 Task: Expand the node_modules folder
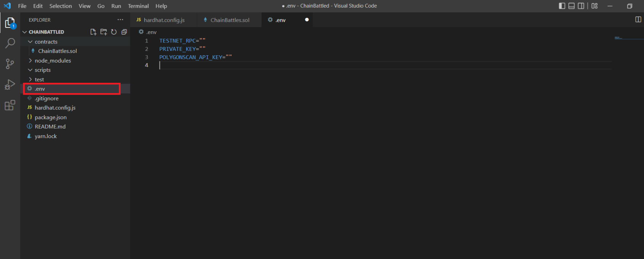pyautogui.click(x=53, y=61)
